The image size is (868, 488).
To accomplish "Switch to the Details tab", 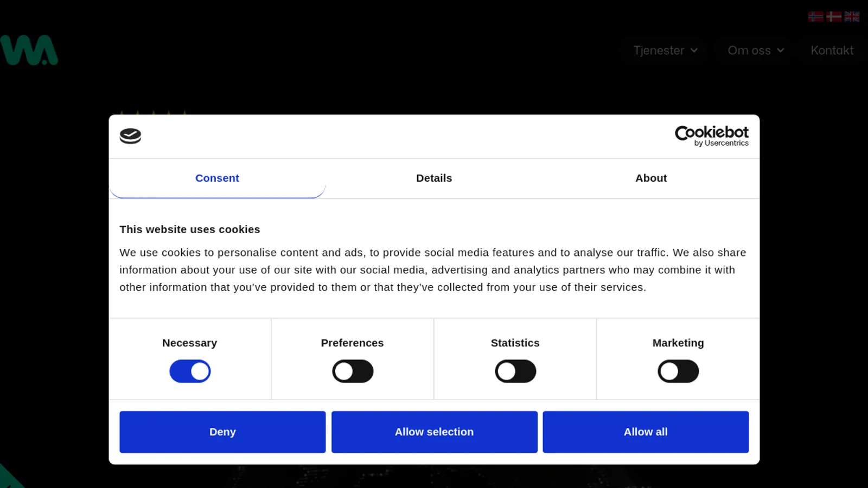I will (x=434, y=178).
